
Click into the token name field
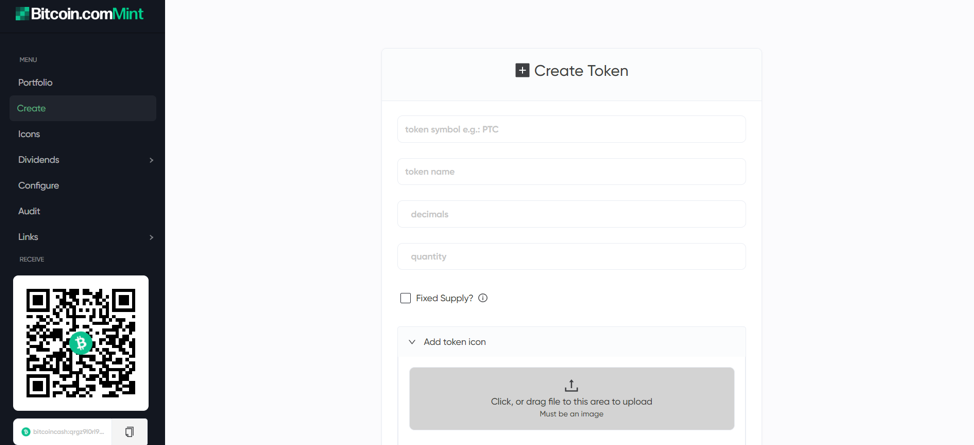[571, 172]
